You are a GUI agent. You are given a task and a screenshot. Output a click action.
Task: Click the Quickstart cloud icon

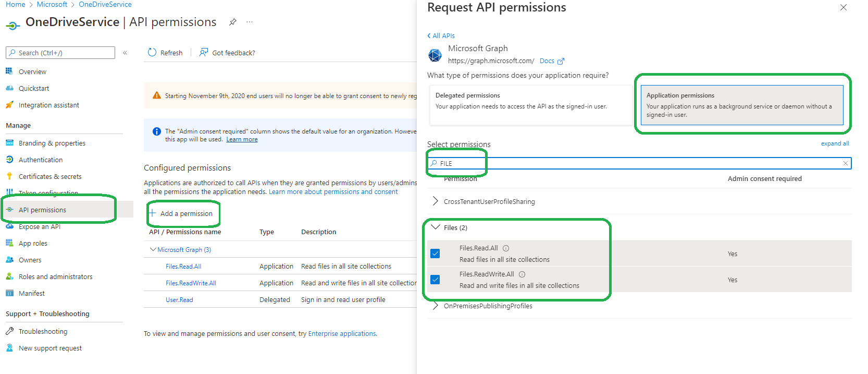pos(9,88)
